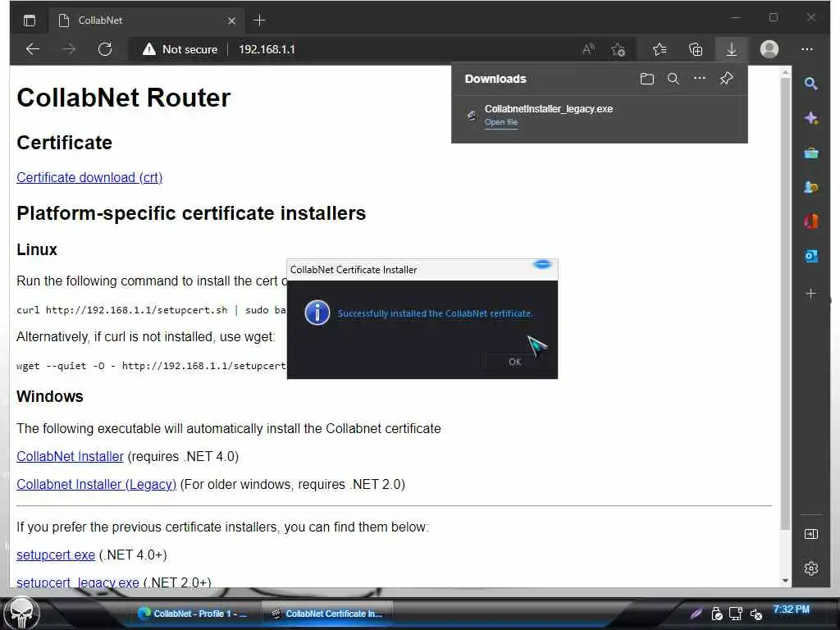Click the blue button on installer title bar

click(x=542, y=264)
